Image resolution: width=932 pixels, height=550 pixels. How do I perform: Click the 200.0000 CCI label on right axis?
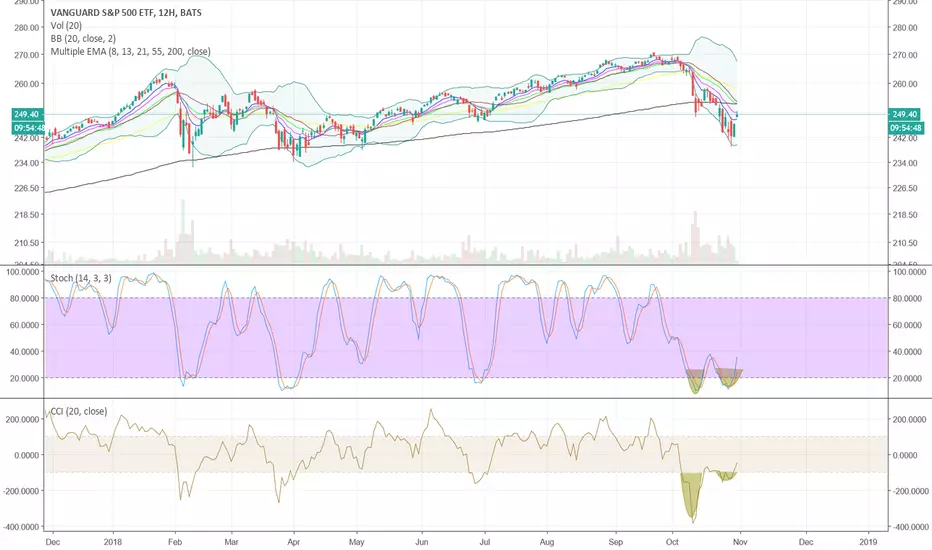click(909, 420)
